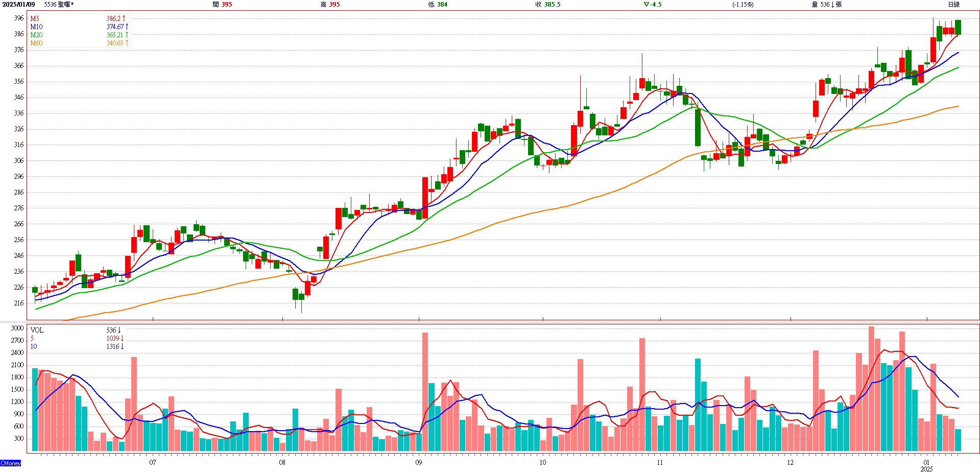This screenshot has height=472, width=980.
Task: Click the volume 量 536 張 readout
Action: pos(826,5)
